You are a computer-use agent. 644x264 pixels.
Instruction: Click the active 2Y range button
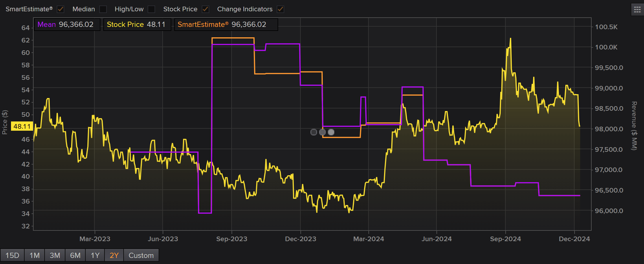tap(114, 255)
